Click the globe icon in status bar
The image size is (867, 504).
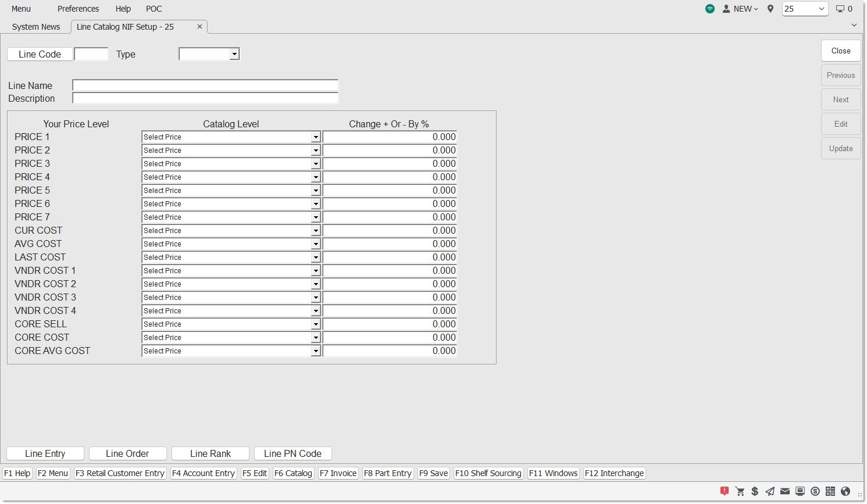pos(845,491)
